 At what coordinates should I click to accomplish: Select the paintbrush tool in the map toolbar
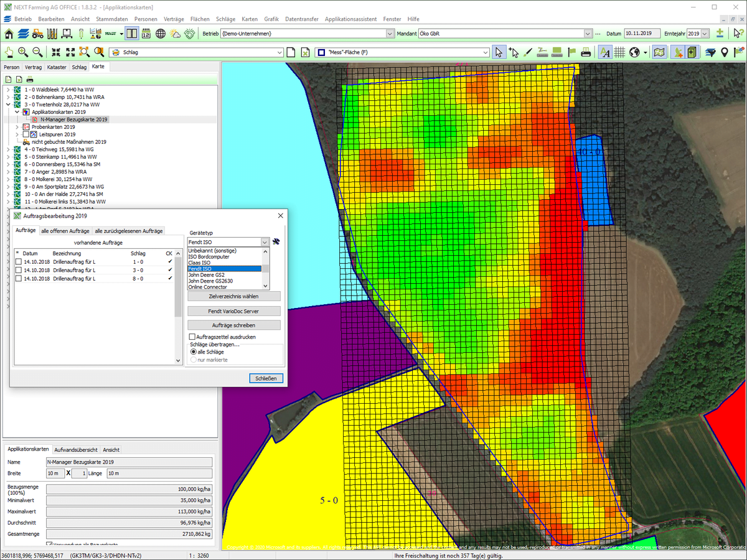[x=529, y=52]
